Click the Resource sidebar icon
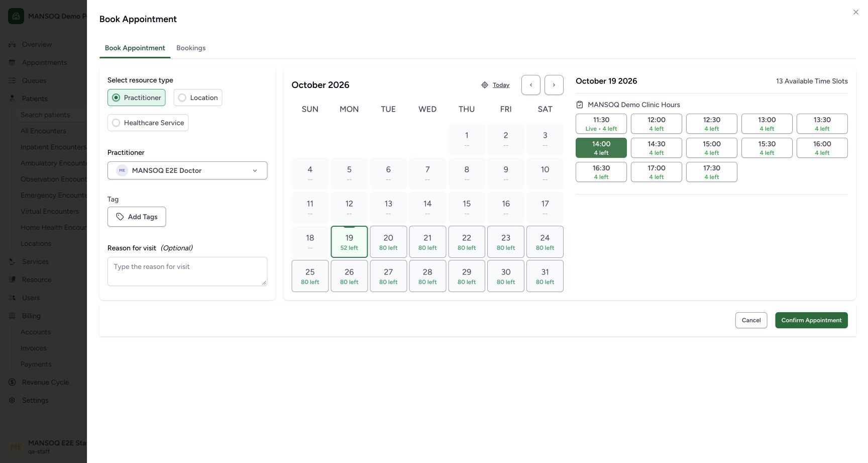Image resolution: width=868 pixels, height=463 pixels. [x=12, y=280]
